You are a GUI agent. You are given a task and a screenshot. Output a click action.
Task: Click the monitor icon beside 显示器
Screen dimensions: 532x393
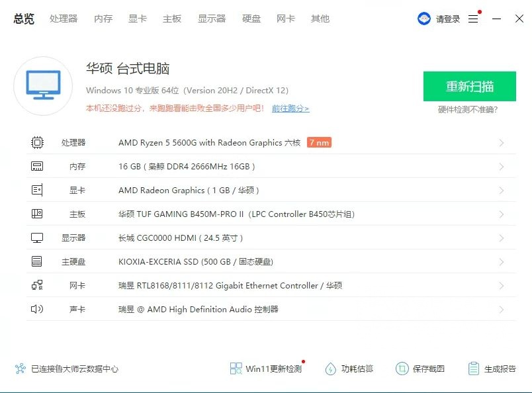coord(38,237)
